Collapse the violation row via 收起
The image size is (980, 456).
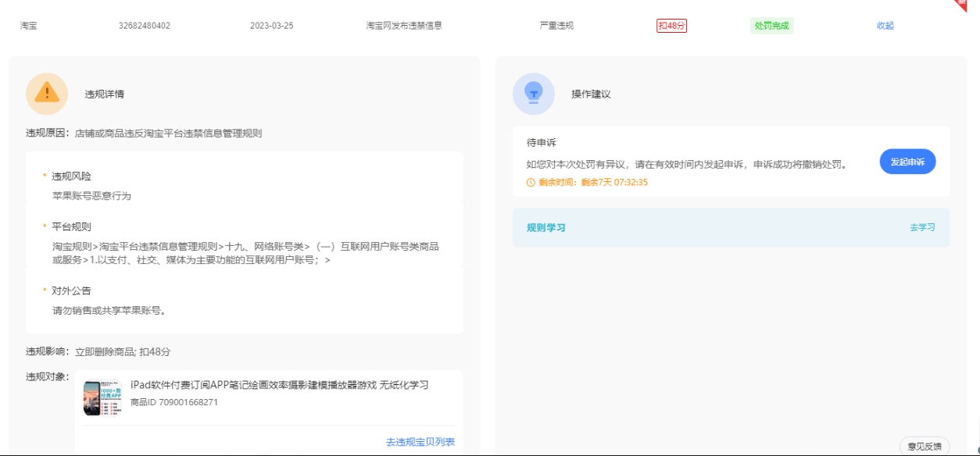[885, 26]
